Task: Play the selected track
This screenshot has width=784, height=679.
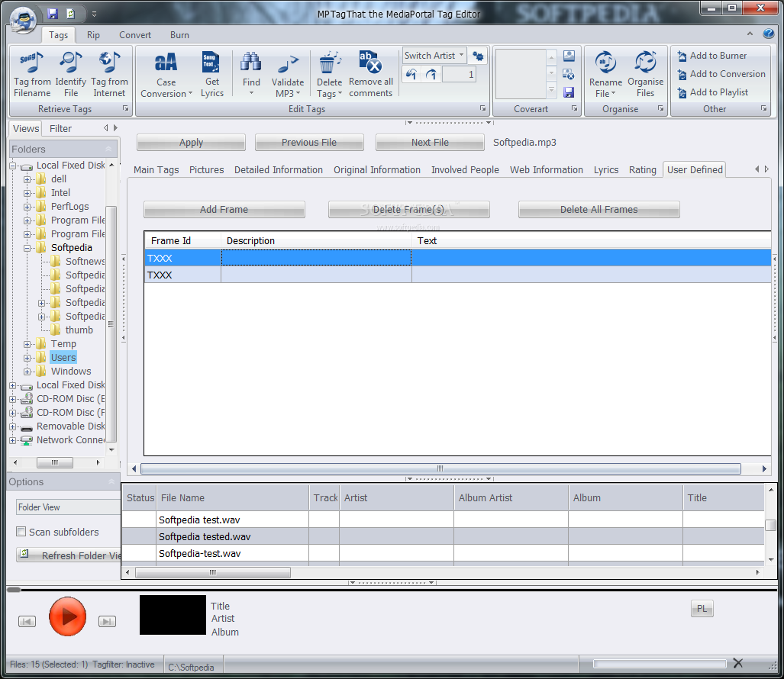Action: (67, 616)
